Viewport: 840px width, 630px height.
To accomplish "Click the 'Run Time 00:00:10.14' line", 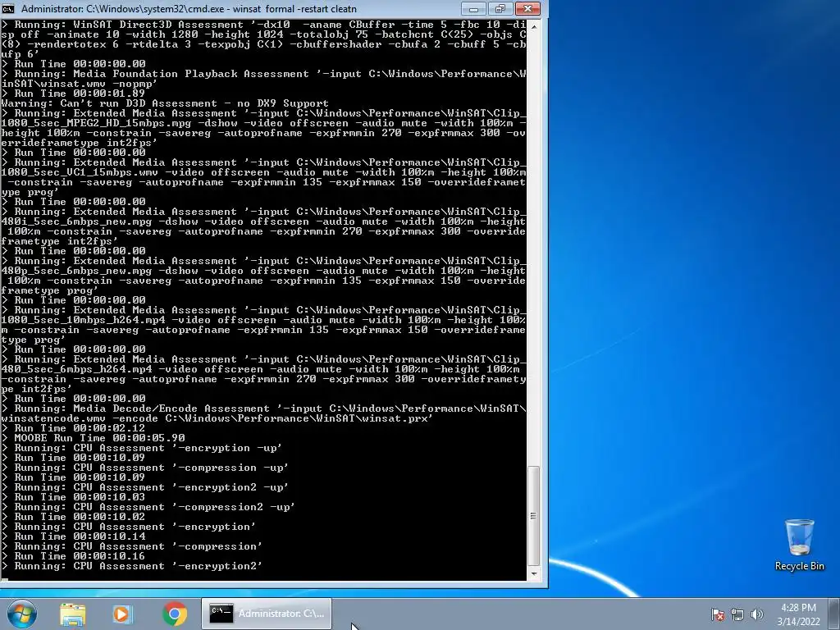I will point(73,536).
